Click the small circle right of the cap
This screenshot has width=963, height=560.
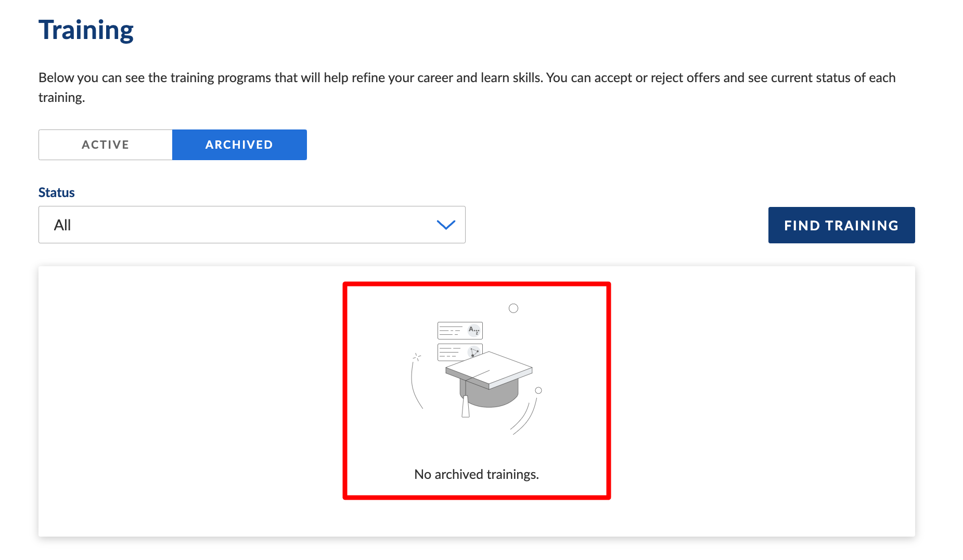pyautogui.click(x=538, y=390)
